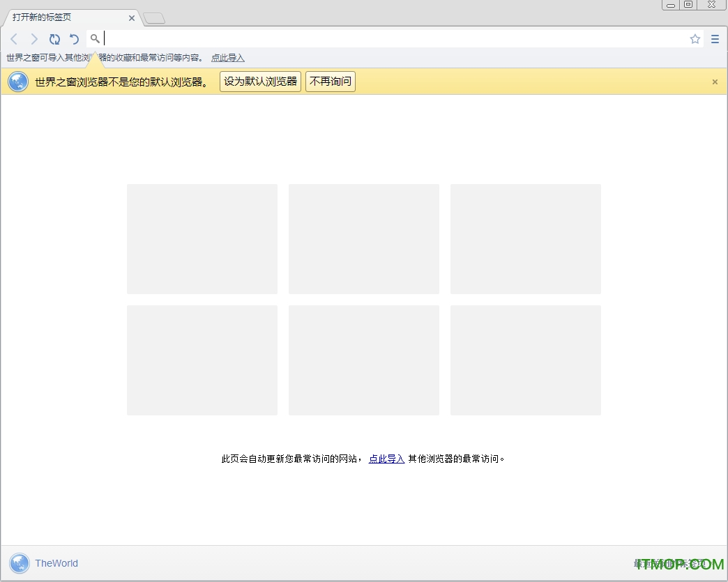Click 点此导入 link in the bookmarks bar
Viewport: 728px width, 582px height.
click(228, 58)
